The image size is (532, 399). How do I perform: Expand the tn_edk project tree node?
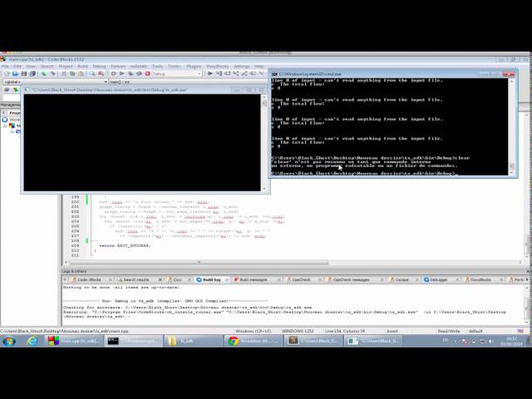(x=6, y=126)
